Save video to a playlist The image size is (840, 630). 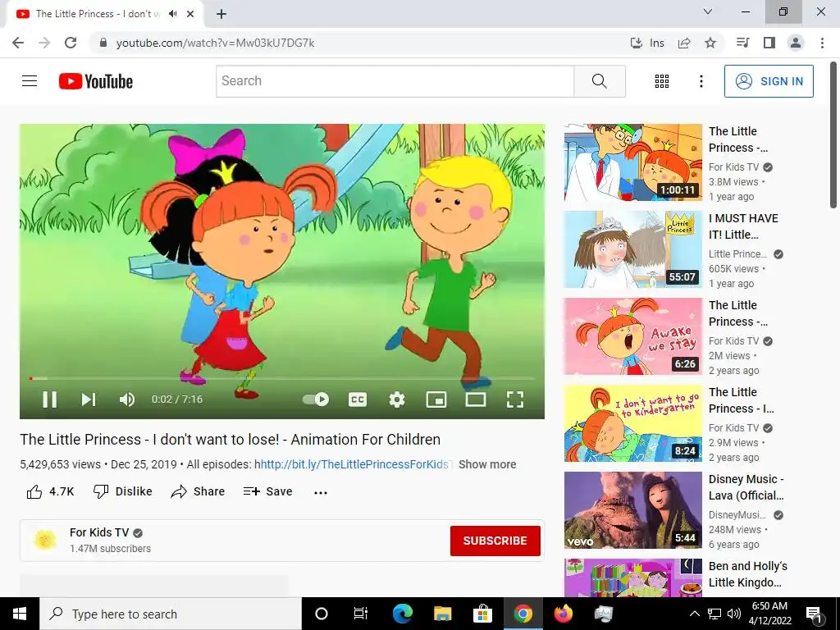click(268, 491)
